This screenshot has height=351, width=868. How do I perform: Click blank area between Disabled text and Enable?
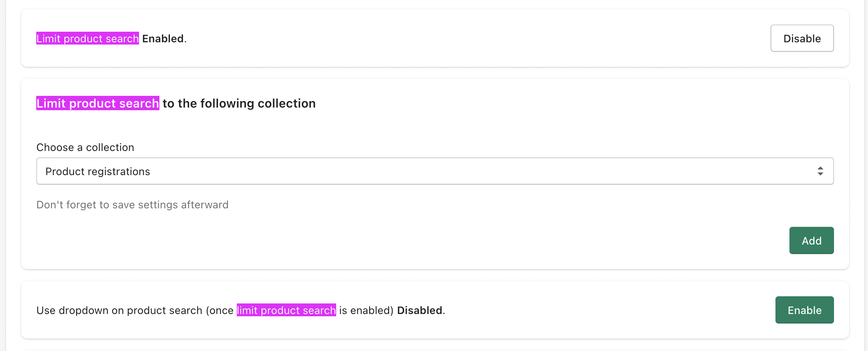point(604,310)
